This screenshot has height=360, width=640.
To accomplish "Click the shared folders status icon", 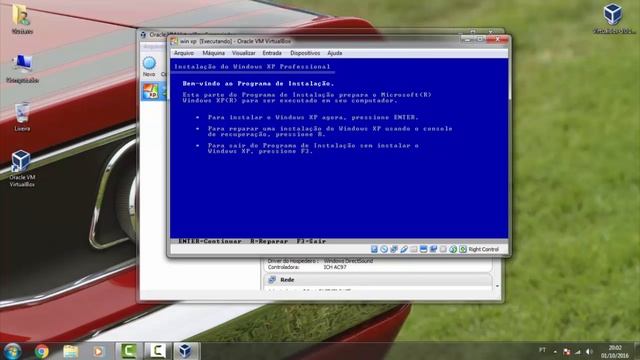I will [413, 249].
